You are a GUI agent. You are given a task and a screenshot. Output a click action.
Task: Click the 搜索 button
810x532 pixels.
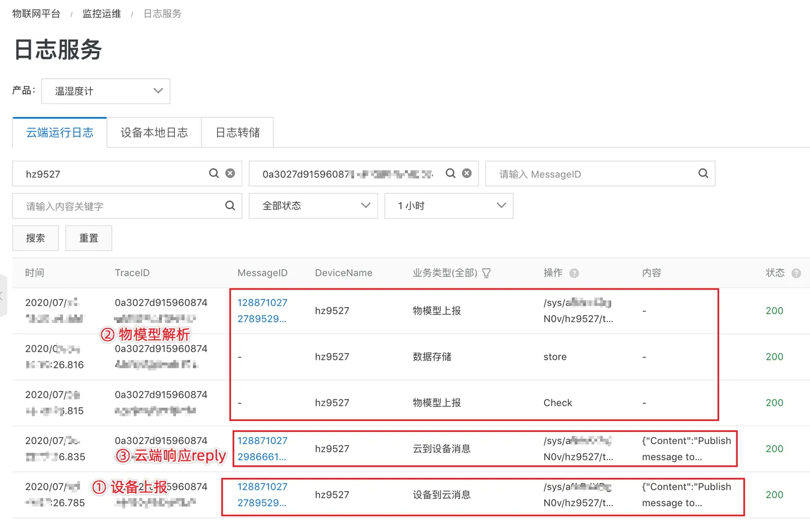(x=35, y=238)
